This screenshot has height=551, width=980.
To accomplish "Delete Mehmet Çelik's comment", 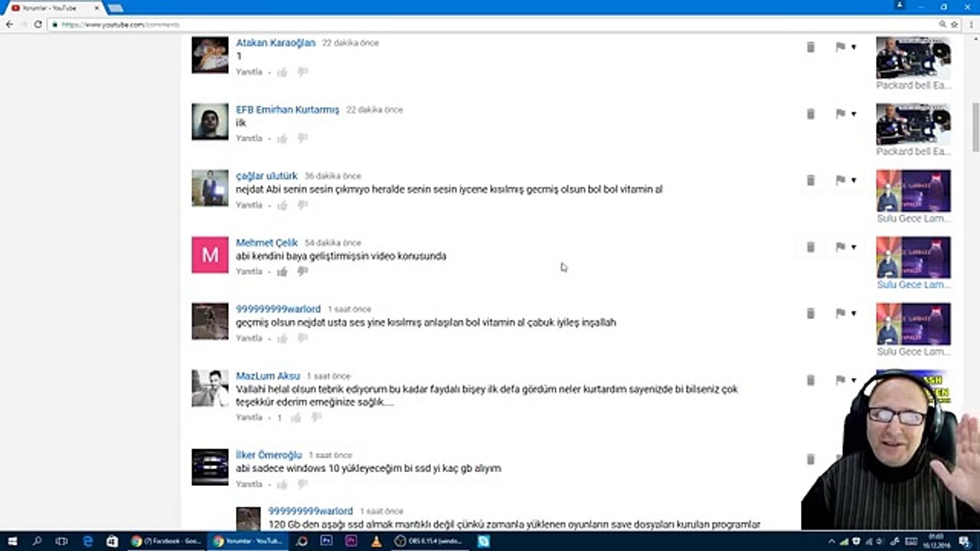I will tap(811, 247).
